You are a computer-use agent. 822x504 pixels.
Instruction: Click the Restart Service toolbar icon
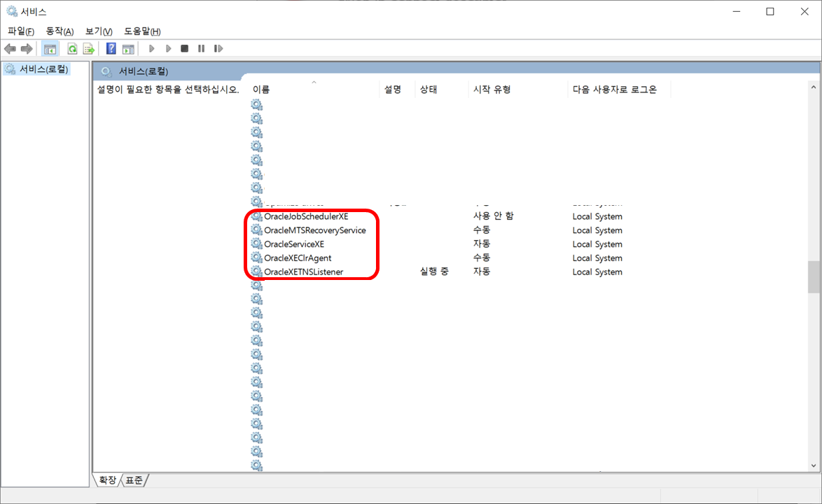tap(218, 49)
